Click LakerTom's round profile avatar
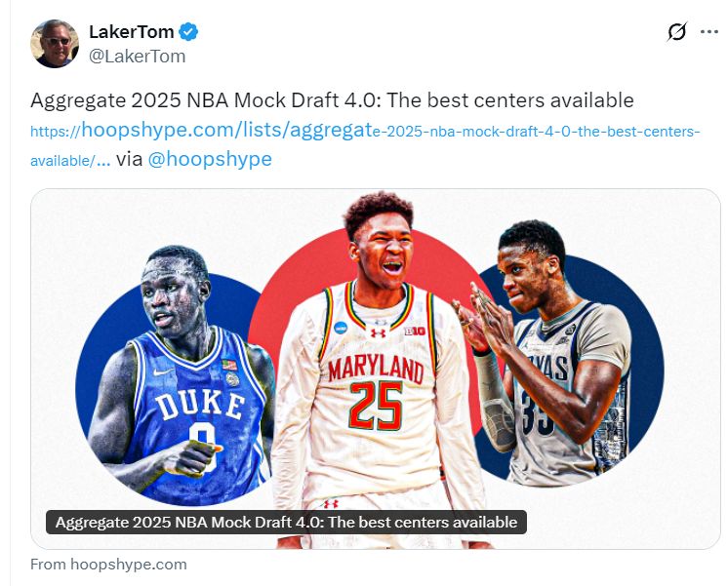This screenshot has width=728, height=586. [55, 44]
